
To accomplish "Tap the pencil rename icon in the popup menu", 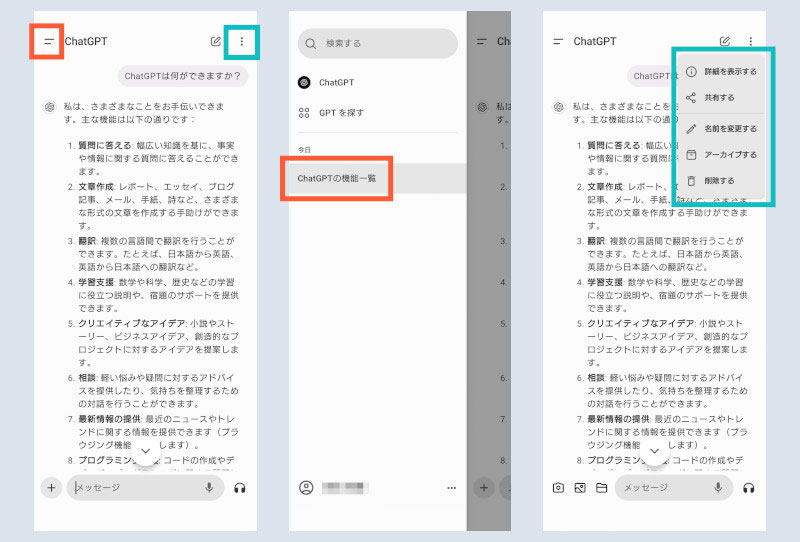I will [691, 129].
